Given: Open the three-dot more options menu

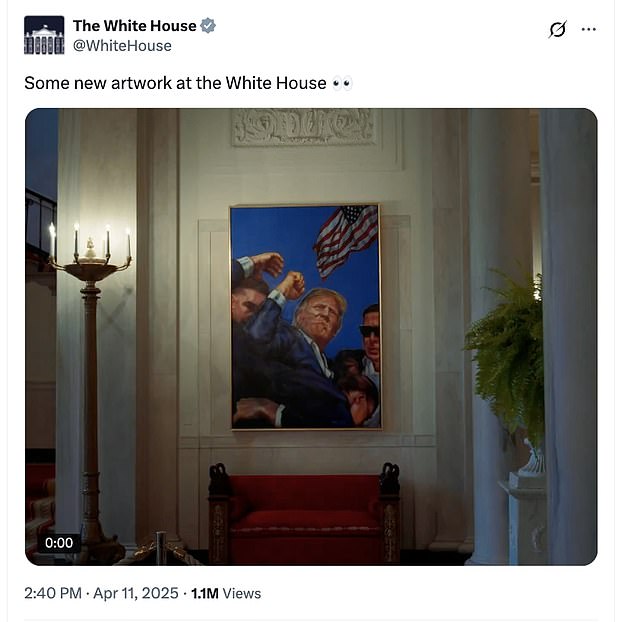Looking at the screenshot, I should (x=588, y=29).
